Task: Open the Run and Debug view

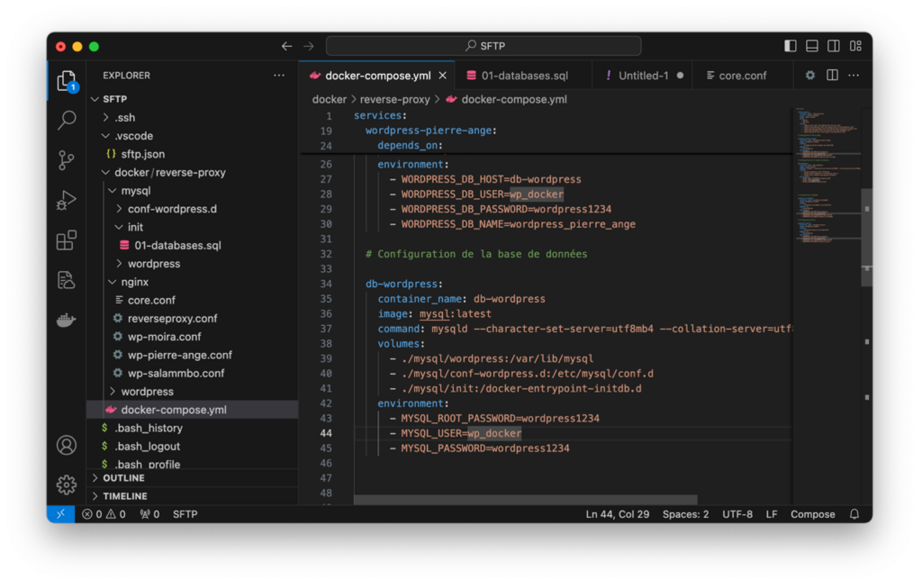Action: 67,200
